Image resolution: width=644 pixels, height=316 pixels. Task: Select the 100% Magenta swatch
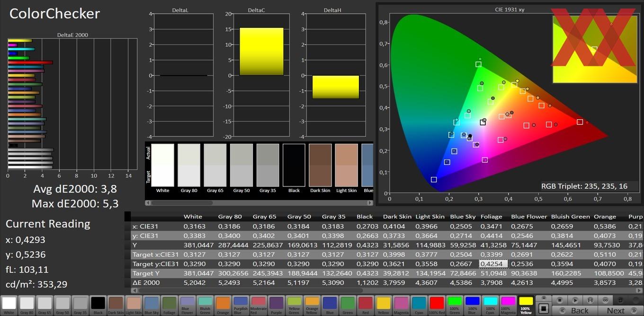coord(508,305)
